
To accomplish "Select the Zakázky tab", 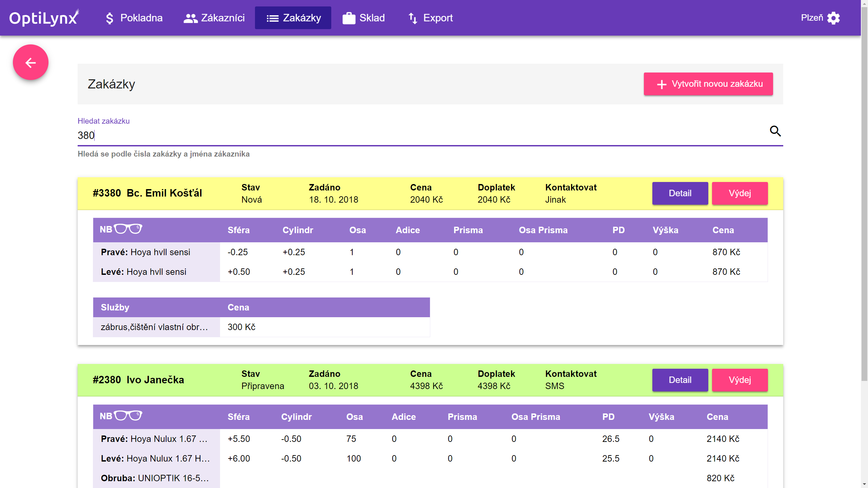I will [x=293, y=18].
